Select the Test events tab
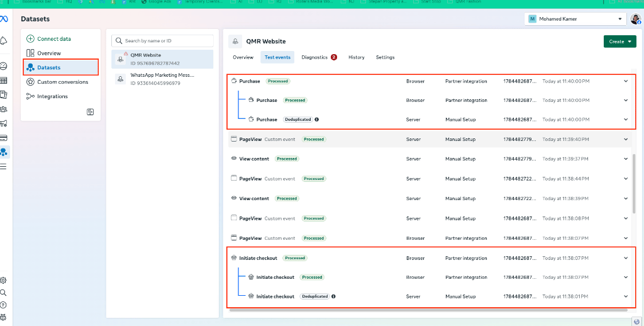The height and width of the screenshot is (326, 644). pyautogui.click(x=277, y=57)
